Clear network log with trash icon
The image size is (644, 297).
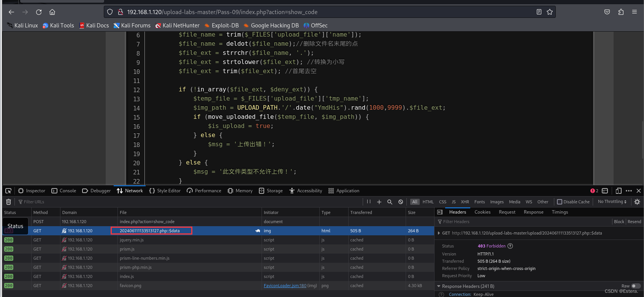tap(8, 202)
